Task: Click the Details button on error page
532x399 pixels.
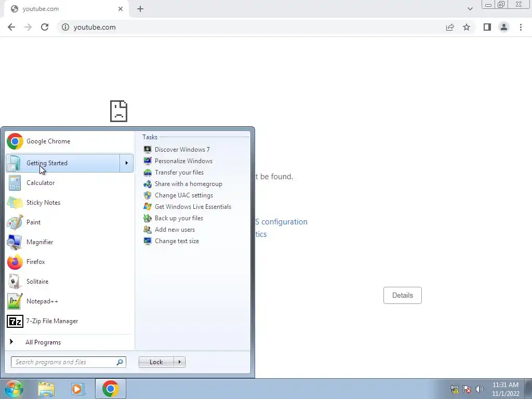Action: (x=403, y=295)
